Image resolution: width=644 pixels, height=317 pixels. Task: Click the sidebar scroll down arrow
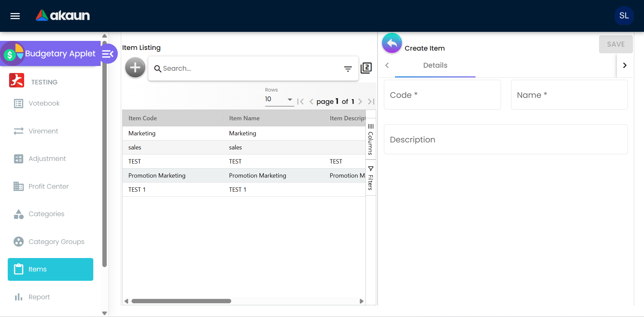[104, 313]
